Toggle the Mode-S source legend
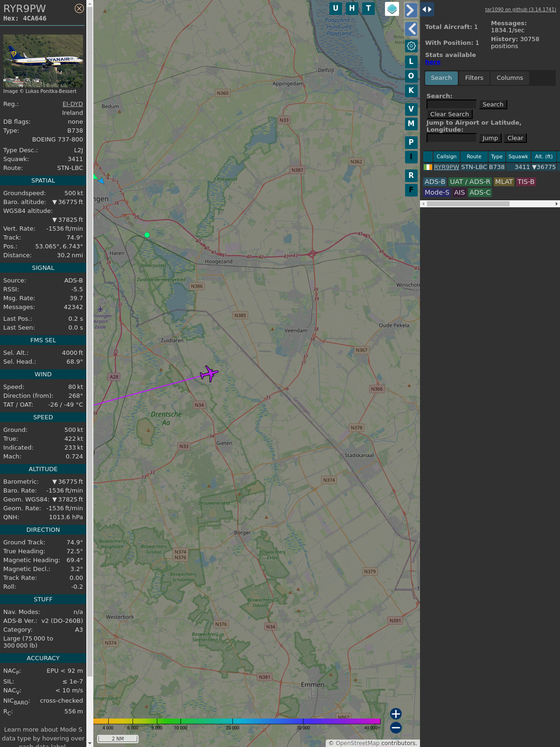This screenshot has width=560, height=747. 437,193
